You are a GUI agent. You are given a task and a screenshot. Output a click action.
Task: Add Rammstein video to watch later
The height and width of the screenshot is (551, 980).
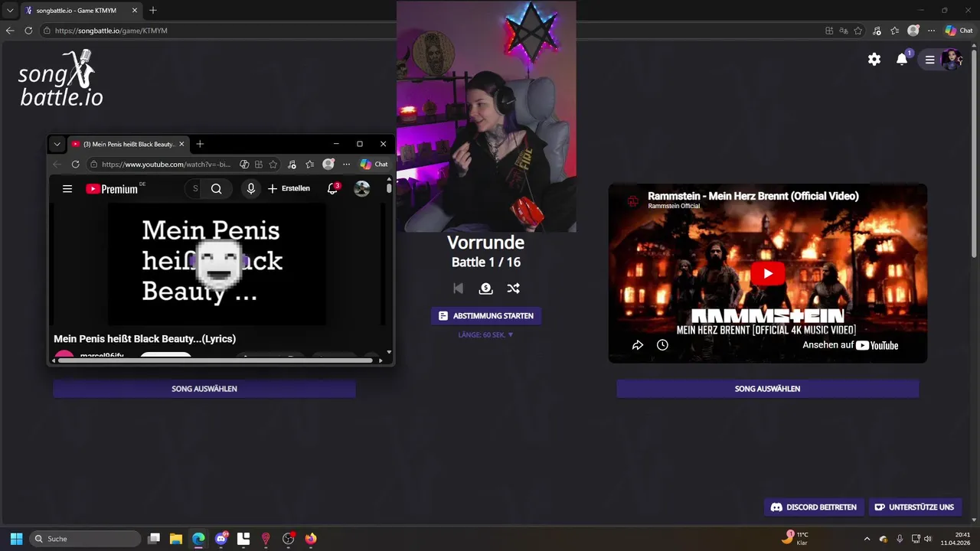click(662, 345)
